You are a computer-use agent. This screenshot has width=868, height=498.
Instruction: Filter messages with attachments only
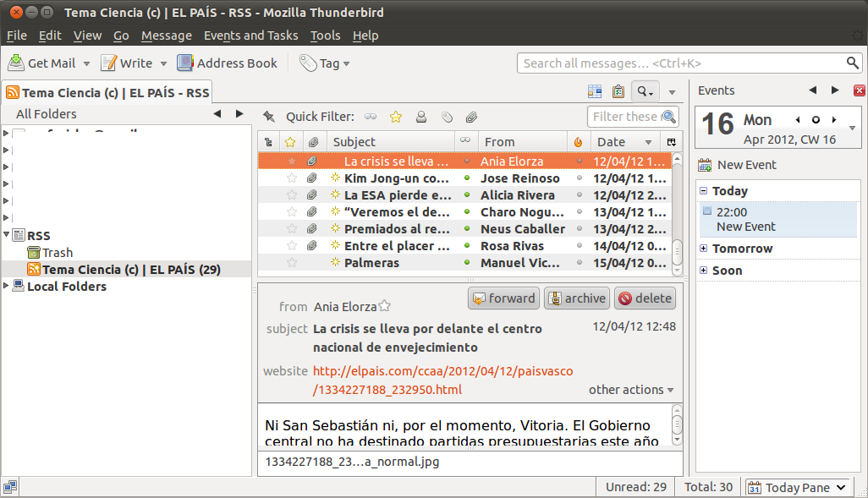(x=471, y=117)
